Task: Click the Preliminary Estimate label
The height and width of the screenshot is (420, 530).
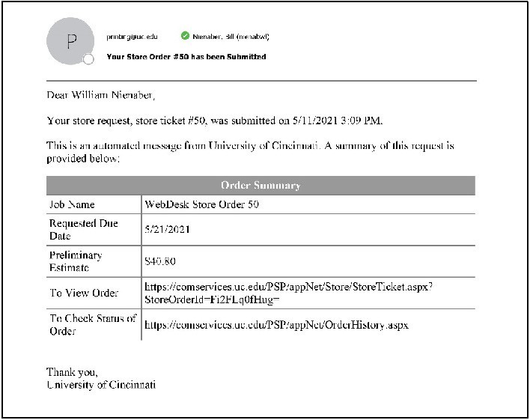Action: 76,261
